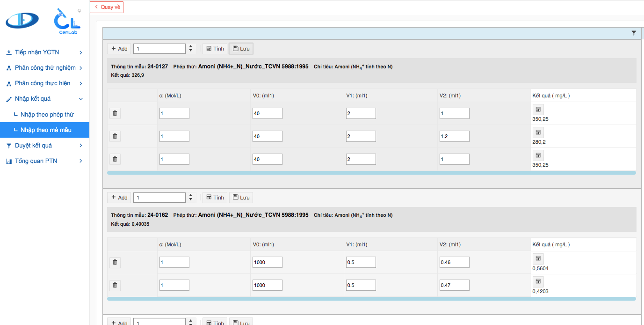Click calculator icon above result 280,2
Image resolution: width=644 pixels, height=325 pixels.
[x=538, y=133]
